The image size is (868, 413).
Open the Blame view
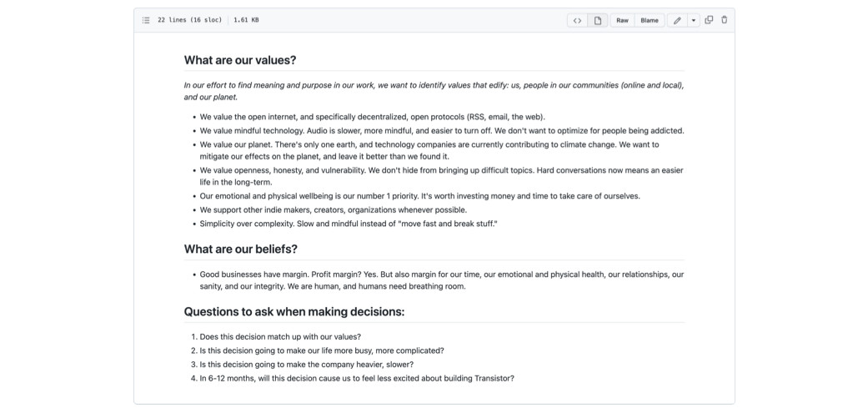click(x=649, y=20)
